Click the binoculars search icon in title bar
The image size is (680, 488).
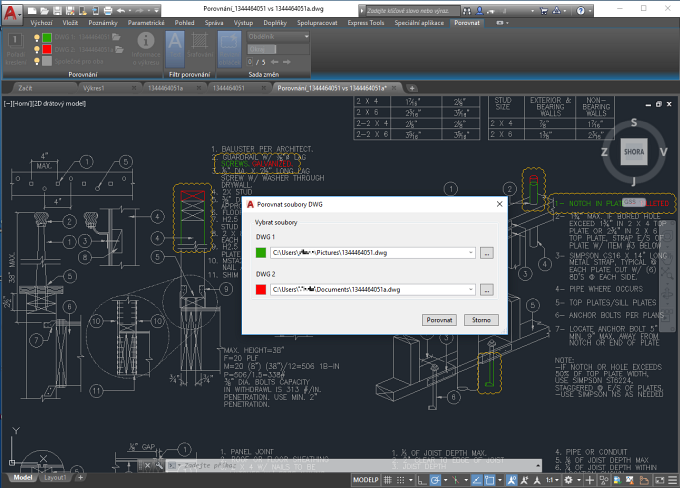pyautogui.click(x=467, y=10)
